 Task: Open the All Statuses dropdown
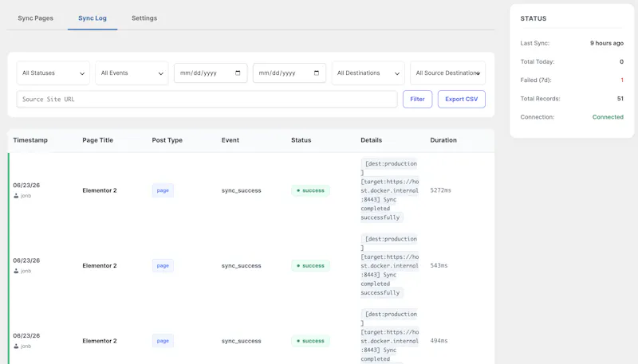[x=53, y=73]
